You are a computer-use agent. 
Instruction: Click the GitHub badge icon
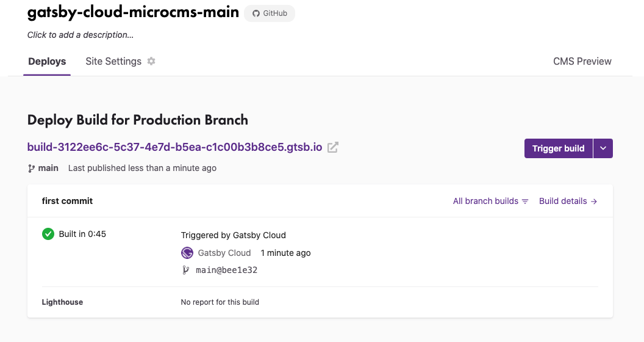click(x=256, y=13)
